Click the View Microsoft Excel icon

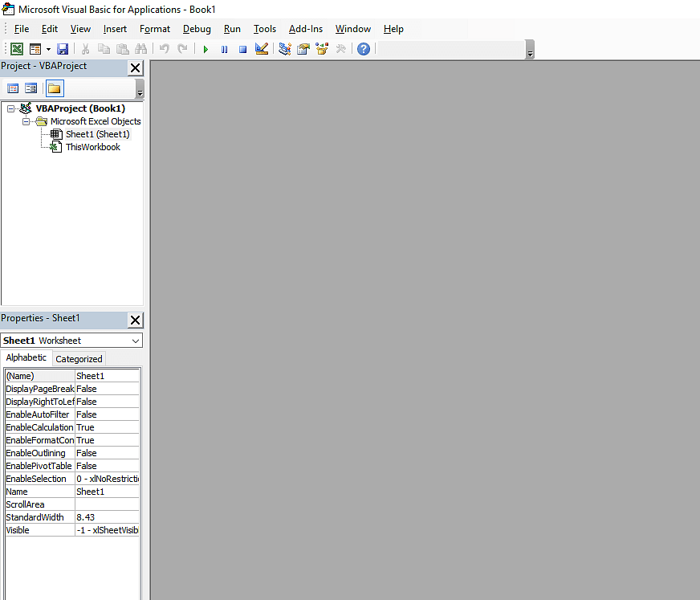17,49
